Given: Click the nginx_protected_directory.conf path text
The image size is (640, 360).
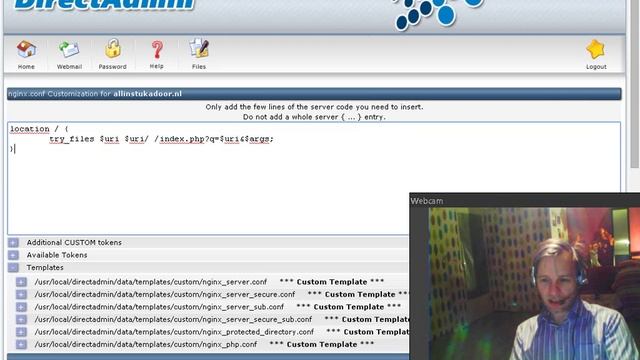Looking at the screenshot, I should click(174, 332).
